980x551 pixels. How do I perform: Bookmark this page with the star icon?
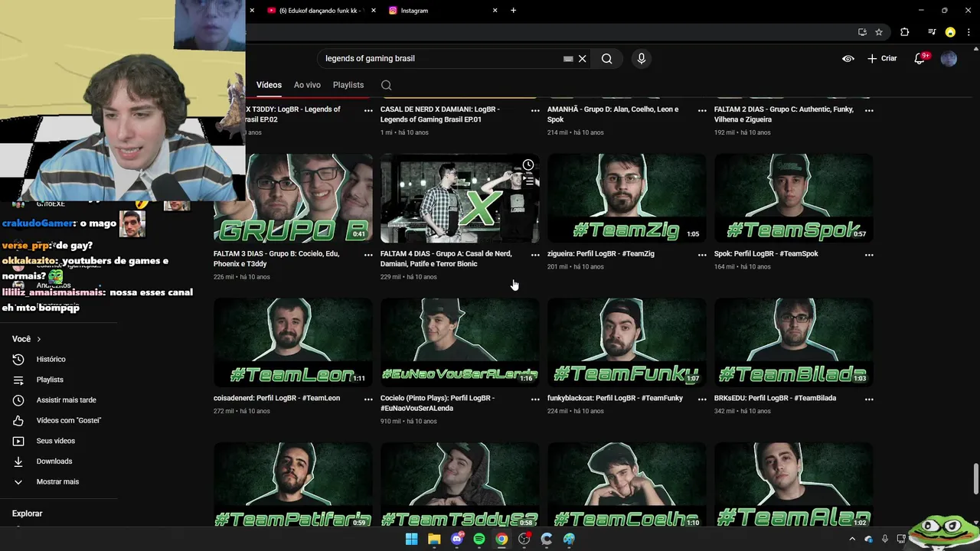pyautogui.click(x=879, y=32)
